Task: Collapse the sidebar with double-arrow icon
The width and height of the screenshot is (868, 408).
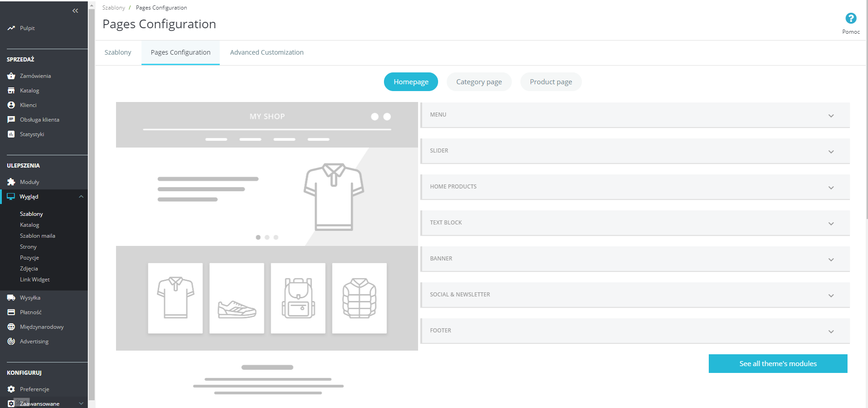Action: click(x=75, y=10)
